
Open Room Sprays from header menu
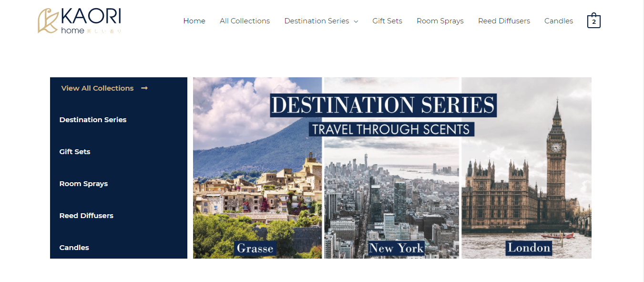pos(440,21)
